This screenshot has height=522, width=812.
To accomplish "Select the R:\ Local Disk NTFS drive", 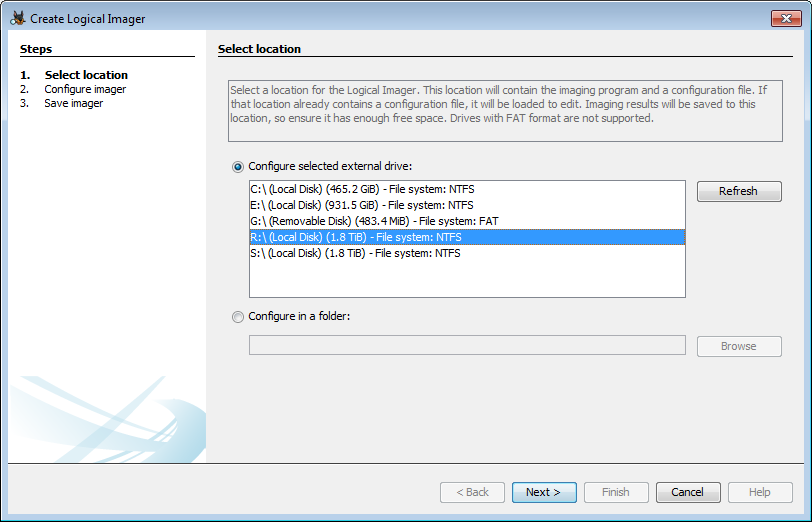I will (x=355, y=237).
